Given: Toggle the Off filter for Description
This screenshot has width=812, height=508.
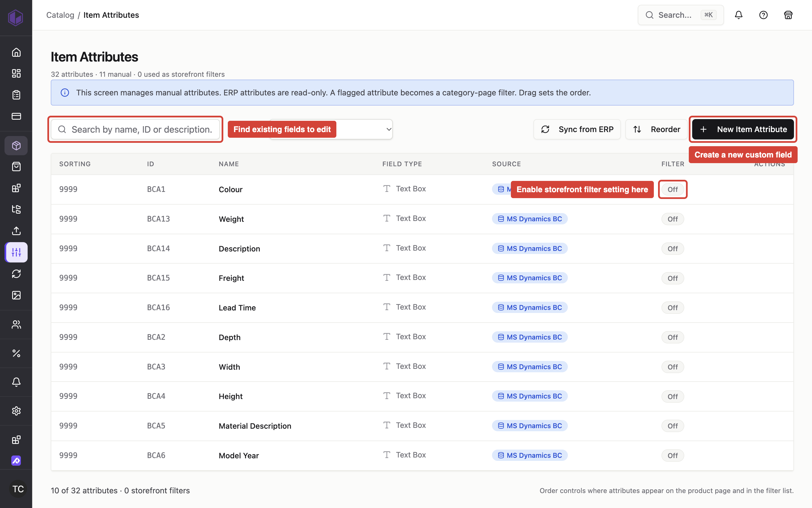Looking at the screenshot, I should point(672,249).
